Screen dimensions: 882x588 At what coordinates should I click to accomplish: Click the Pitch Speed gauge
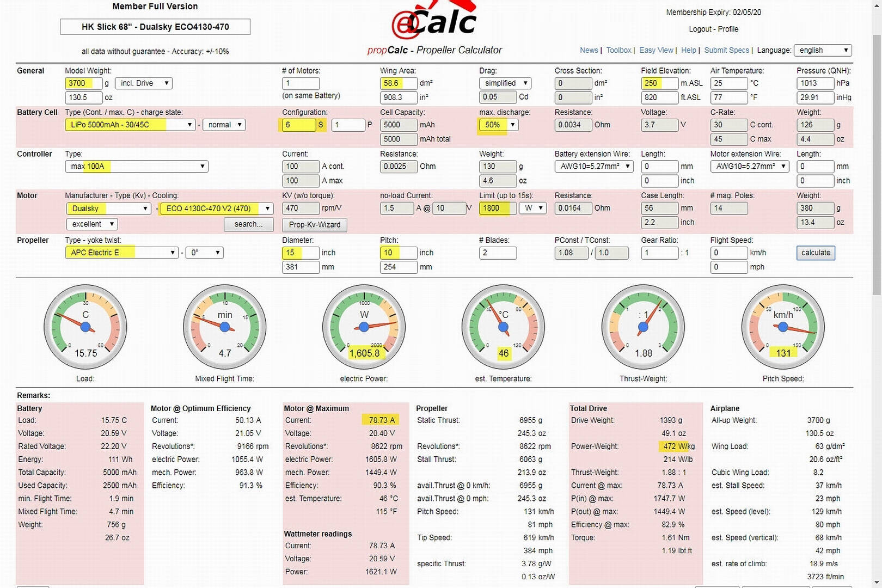coord(783,327)
